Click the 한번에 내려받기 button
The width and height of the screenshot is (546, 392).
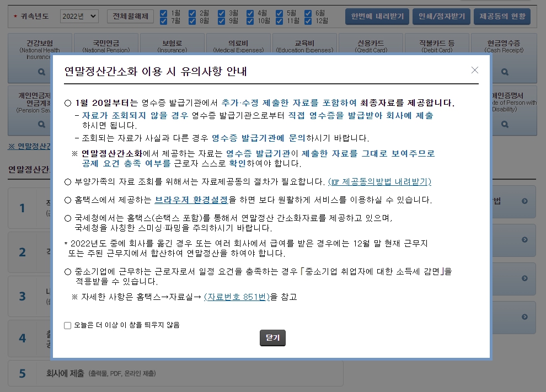tap(377, 17)
